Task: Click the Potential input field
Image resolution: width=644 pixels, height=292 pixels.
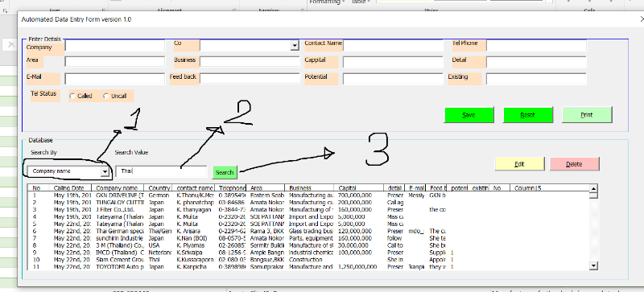Action: tap(393, 79)
